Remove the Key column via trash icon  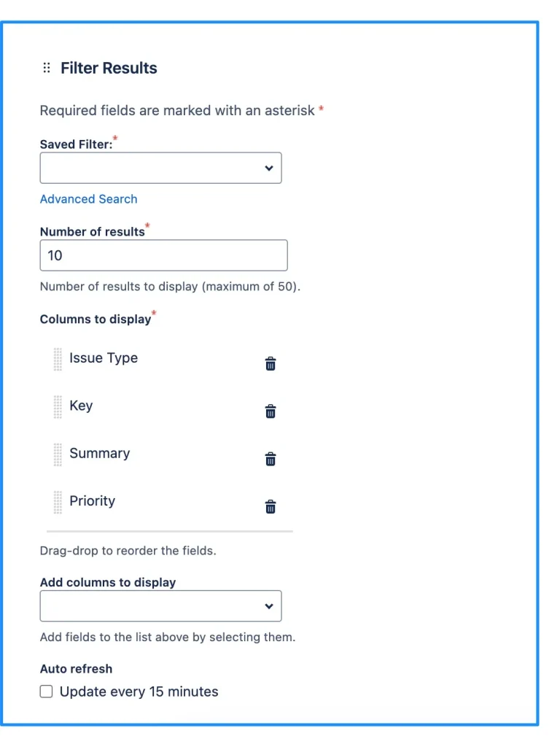(271, 411)
